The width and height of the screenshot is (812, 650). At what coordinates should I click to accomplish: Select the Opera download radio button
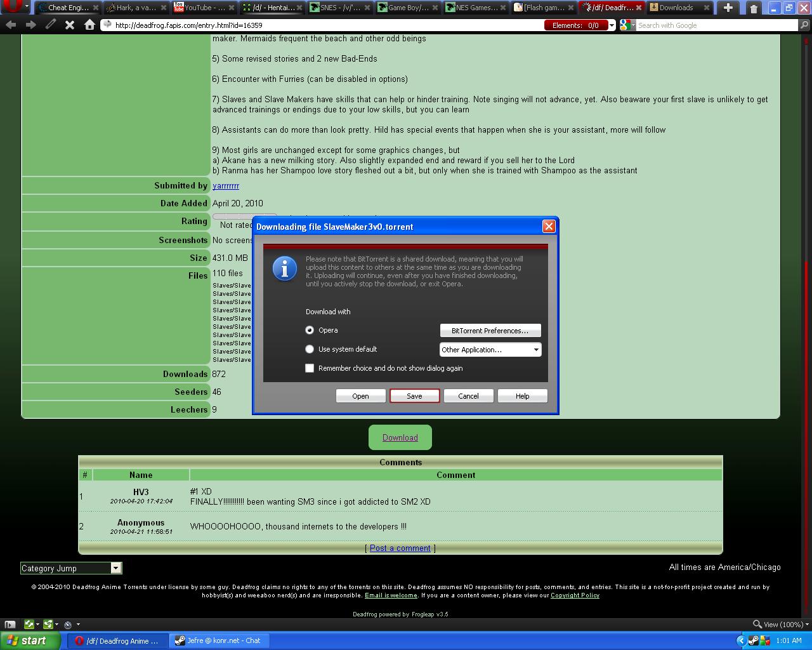pyautogui.click(x=310, y=330)
